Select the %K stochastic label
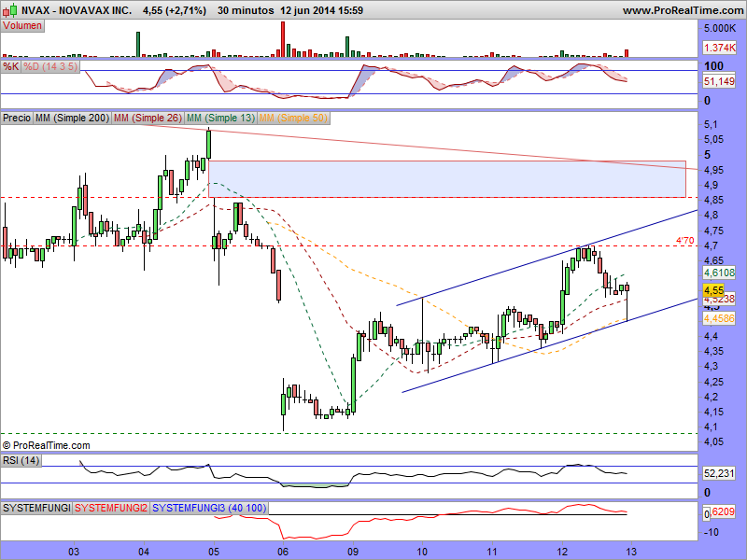Screen dimensions: 747x560 coord(10,66)
